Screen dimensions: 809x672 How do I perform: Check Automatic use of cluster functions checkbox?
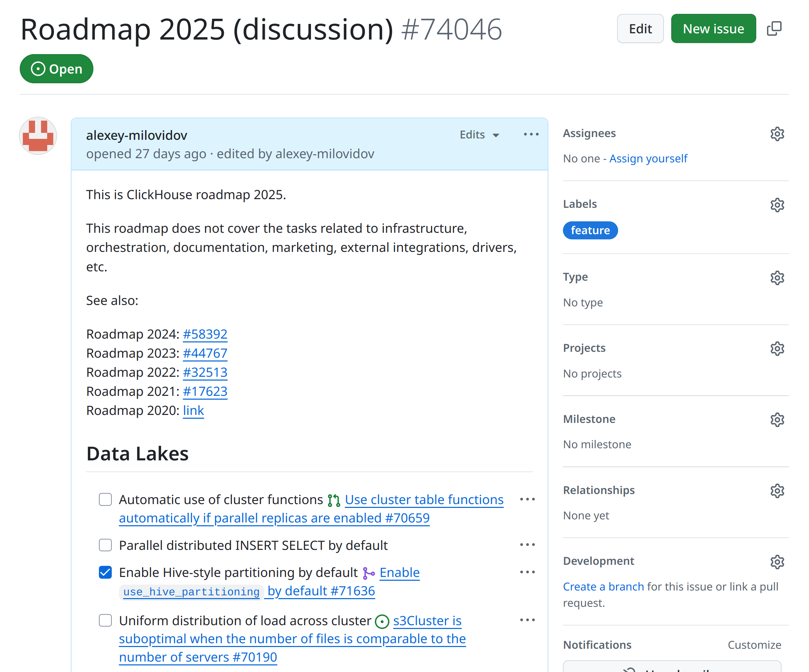105,500
